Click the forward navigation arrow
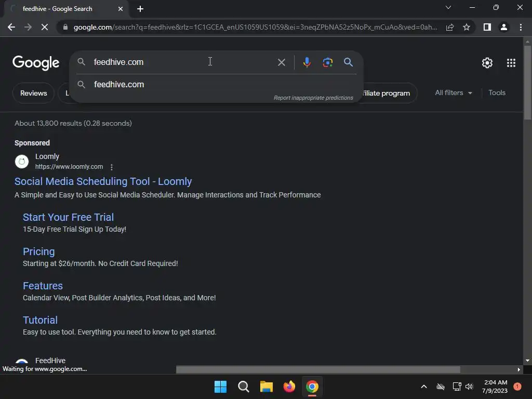 (28, 27)
